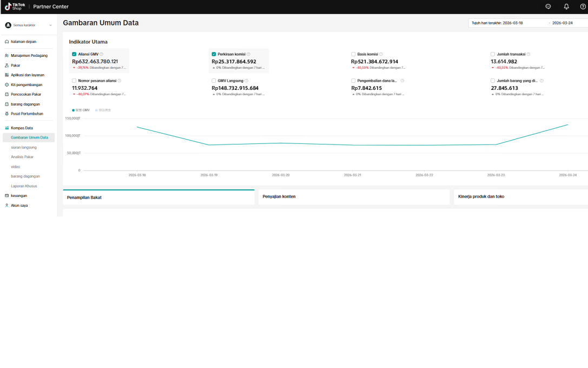Click the help question mark icon
Viewport: 588px width, 368px height.
pyautogui.click(x=583, y=6)
